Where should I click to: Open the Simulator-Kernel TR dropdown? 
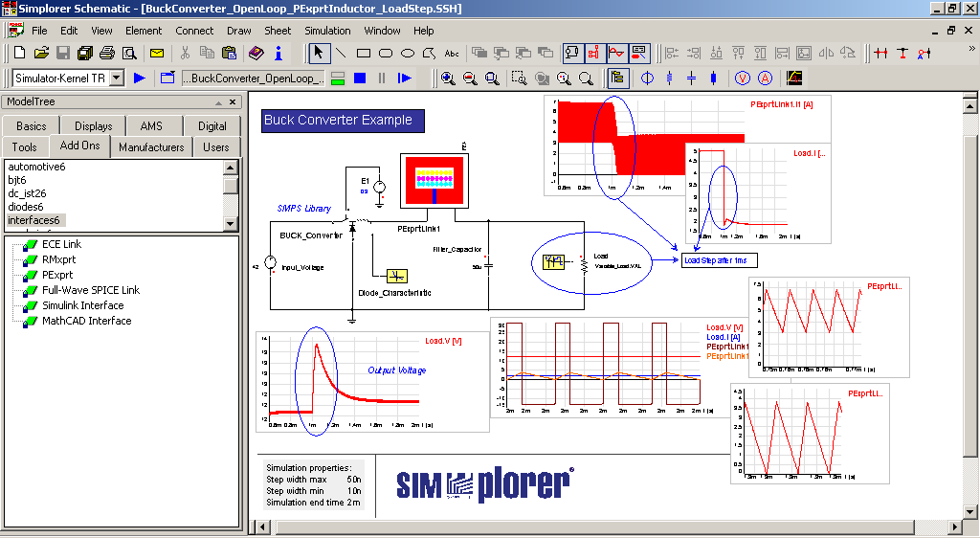click(117, 78)
